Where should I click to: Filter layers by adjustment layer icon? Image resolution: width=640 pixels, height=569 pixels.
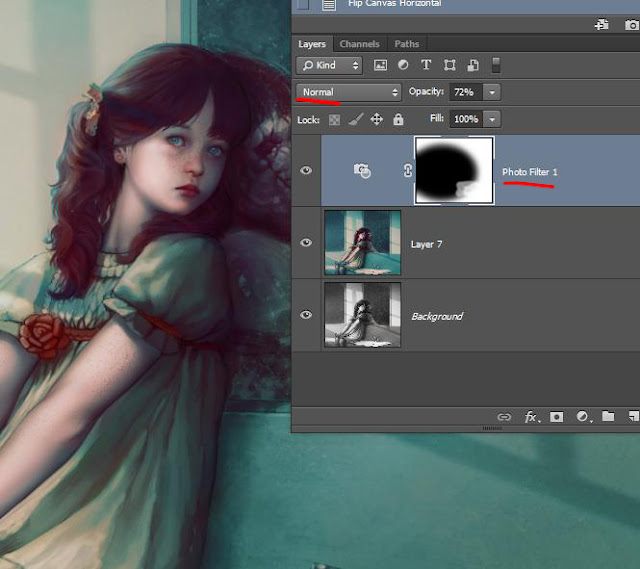tap(403, 65)
